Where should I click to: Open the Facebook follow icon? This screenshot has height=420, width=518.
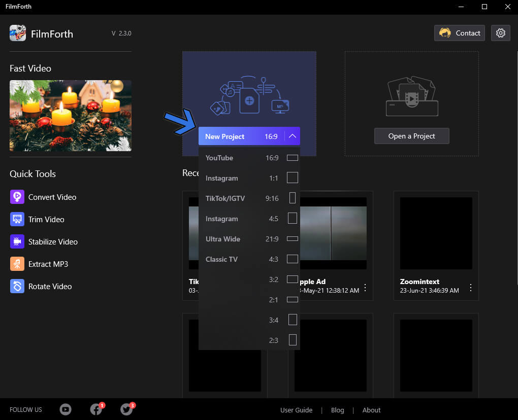point(96,409)
